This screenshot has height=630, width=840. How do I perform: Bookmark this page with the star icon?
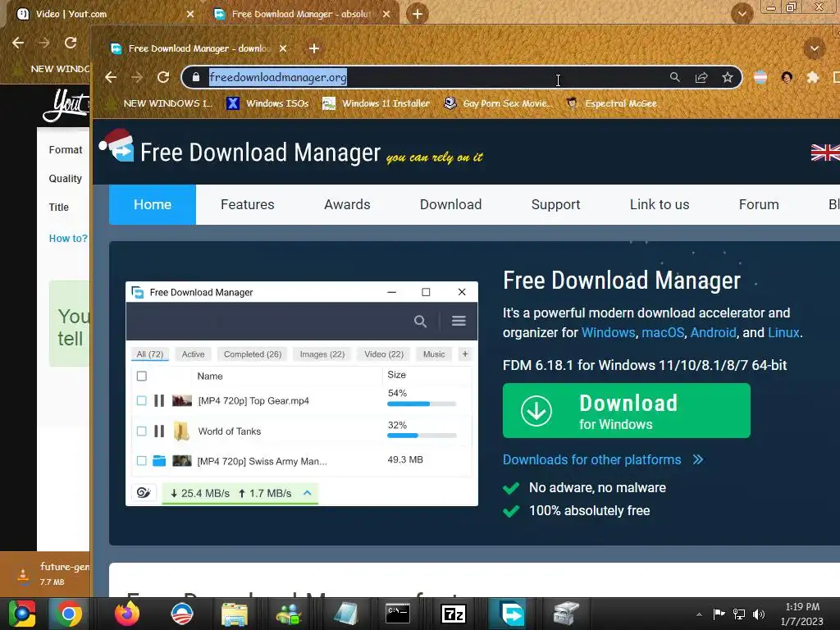(x=727, y=78)
